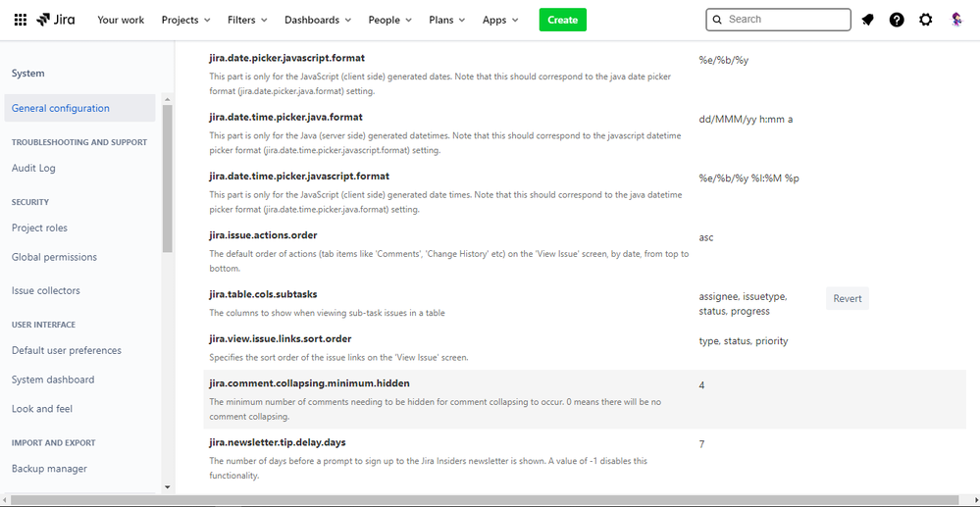Click jira.date.picker.javascript.format setting name
Screen dimensions: 980x507
(x=286, y=58)
